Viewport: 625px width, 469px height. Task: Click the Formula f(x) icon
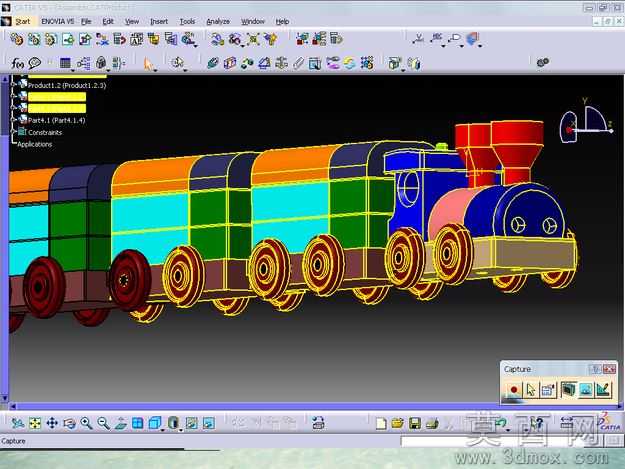[18, 63]
